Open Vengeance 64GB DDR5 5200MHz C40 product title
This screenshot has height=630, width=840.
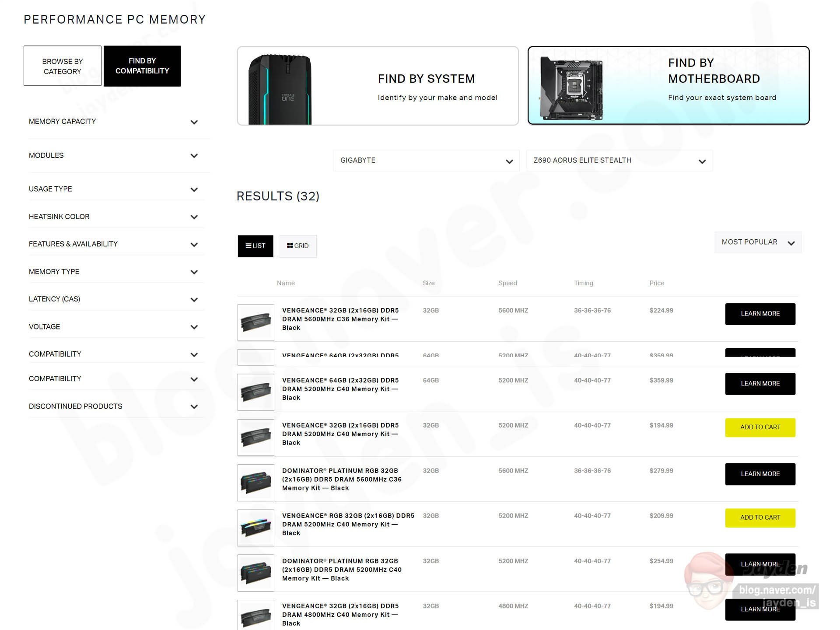pos(340,389)
